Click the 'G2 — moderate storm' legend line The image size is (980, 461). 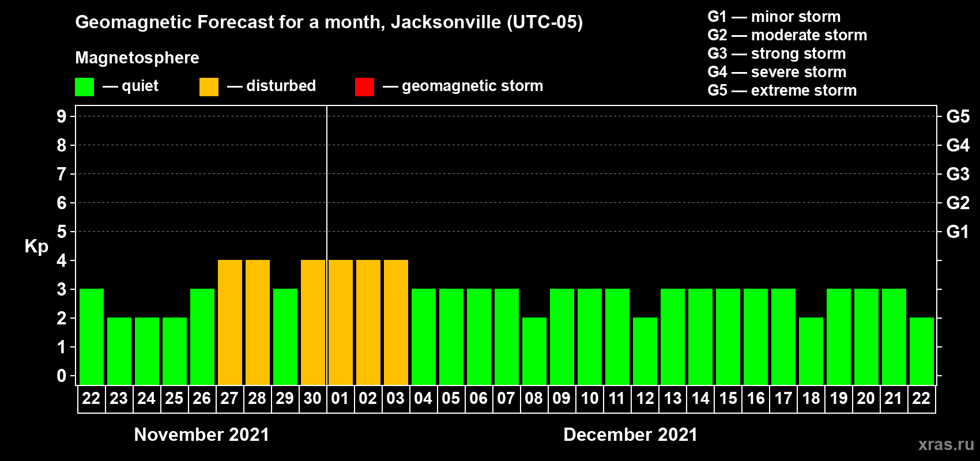click(x=787, y=35)
